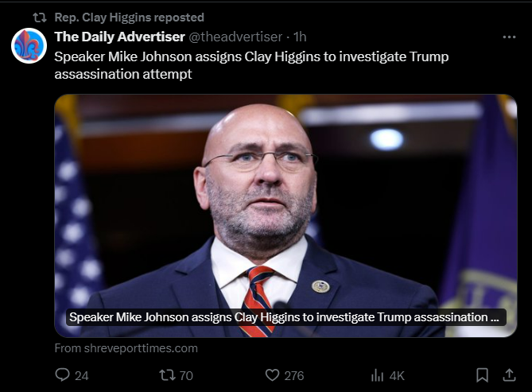The width and height of the screenshot is (532, 392).
Task: Click The Daily Advertiser display name
Action: coord(119,37)
